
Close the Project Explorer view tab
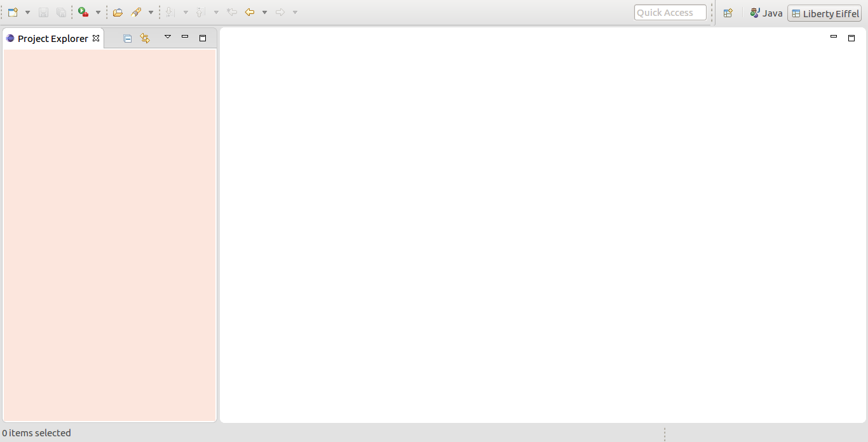96,38
